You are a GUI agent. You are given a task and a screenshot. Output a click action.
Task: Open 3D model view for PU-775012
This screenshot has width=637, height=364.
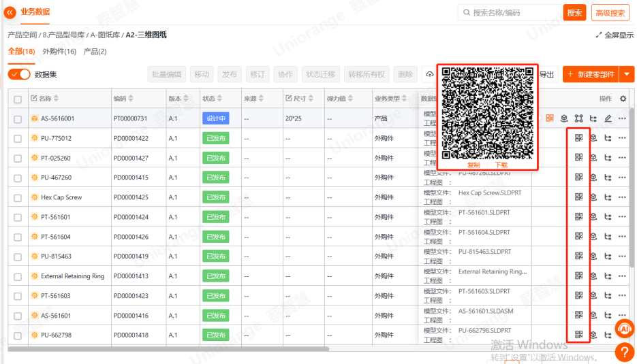[593, 138]
